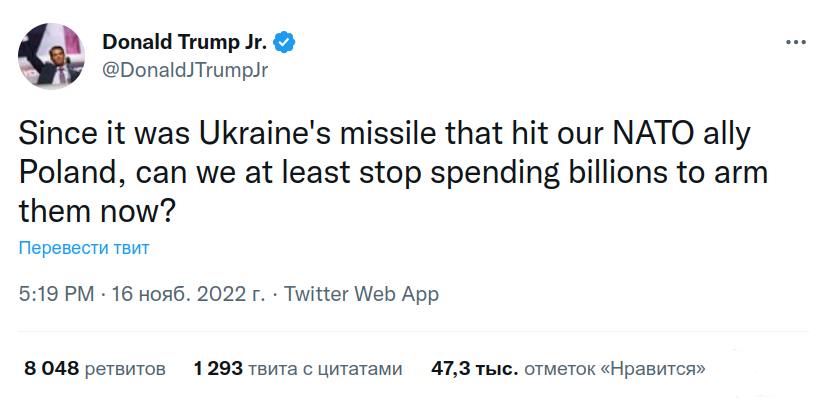Open Donald Trump Jr. profile avatar
This screenshot has width=827, height=403.
51,56
